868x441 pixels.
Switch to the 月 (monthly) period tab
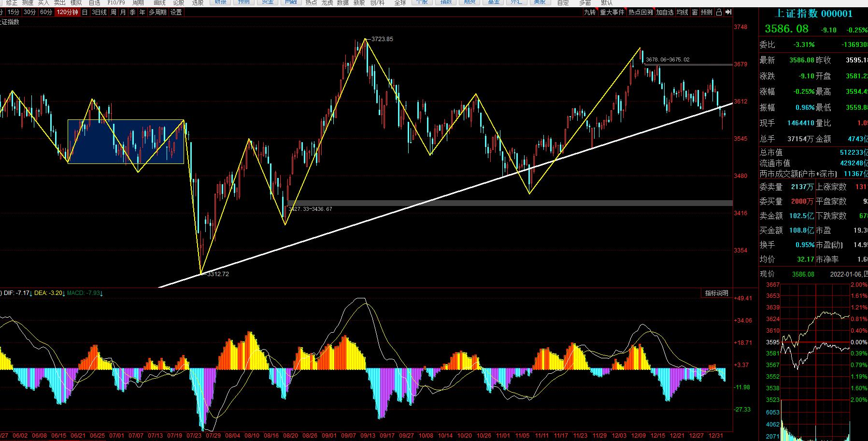pos(123,12)
